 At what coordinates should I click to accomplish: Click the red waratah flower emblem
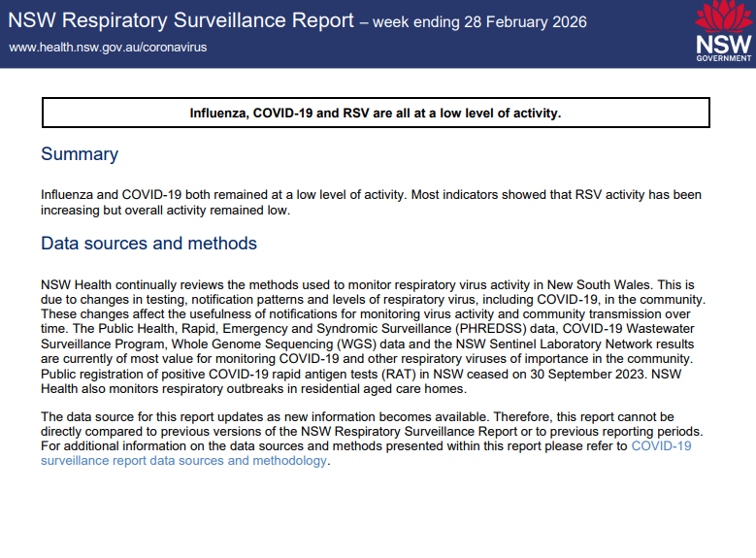coord(723,17)
